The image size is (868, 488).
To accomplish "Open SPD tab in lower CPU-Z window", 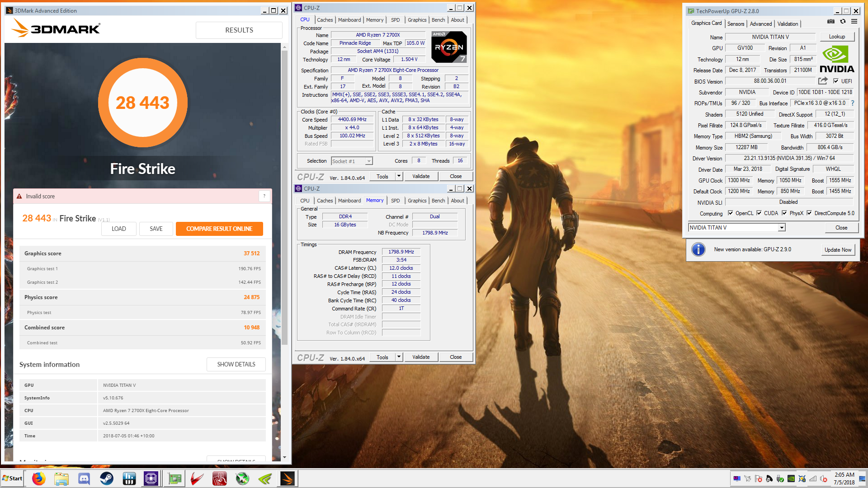I will pos(395,201).
